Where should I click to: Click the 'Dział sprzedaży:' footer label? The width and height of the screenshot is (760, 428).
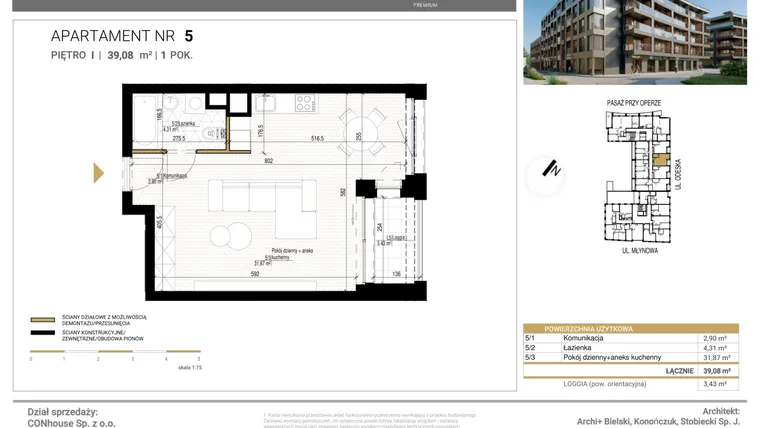coord(63,412)
